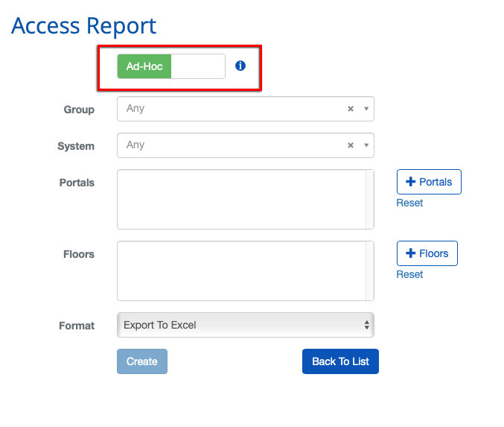Click the Create button
Viewport: 504px width, 427px height.
coord(142,361)
